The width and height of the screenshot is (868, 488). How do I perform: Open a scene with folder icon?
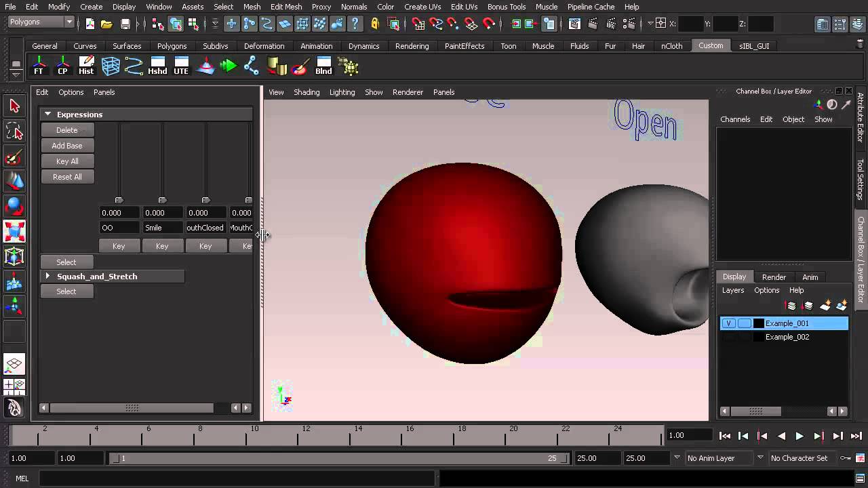[x=106, y=24]
